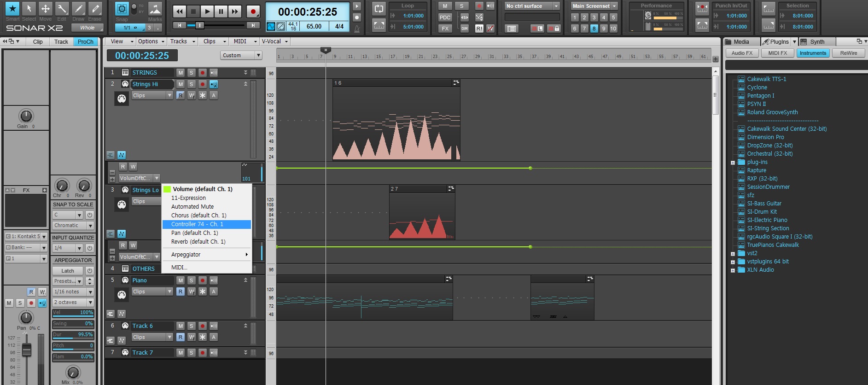868x385 pixels.
Task: Open the Marks tool
Action: [x=155, y=9]
